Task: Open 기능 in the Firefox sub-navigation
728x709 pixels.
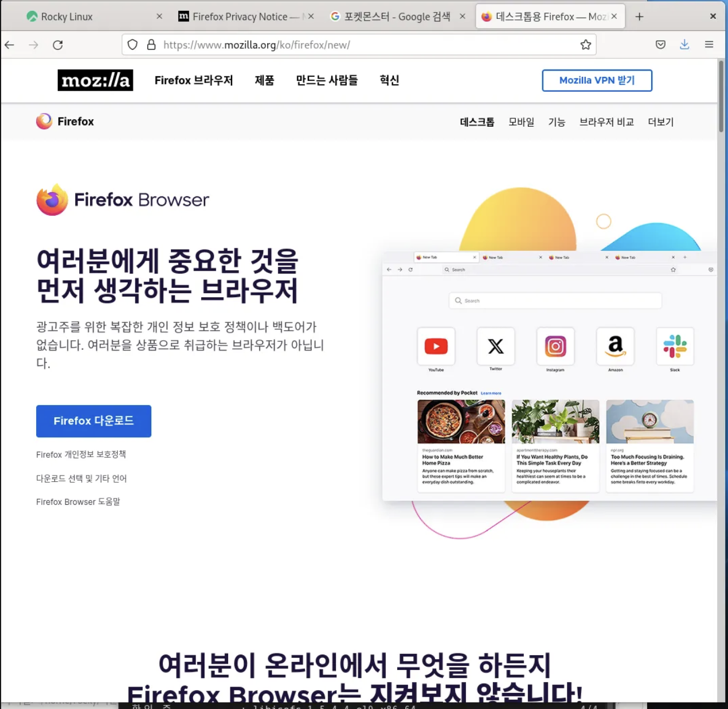Action: click(557, 122)
